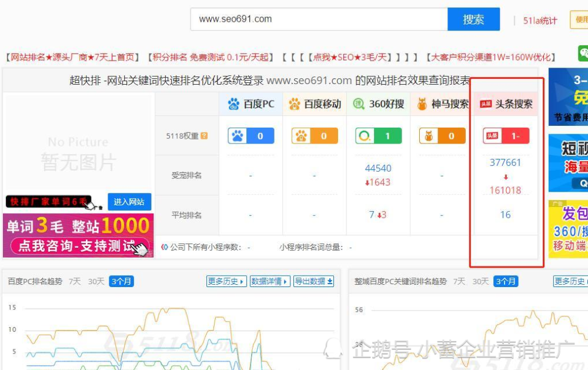Image resolution: width=588 pixels, height=370 pixels.
Task: Select the 百度PC column tab
Action: (251, 104)
